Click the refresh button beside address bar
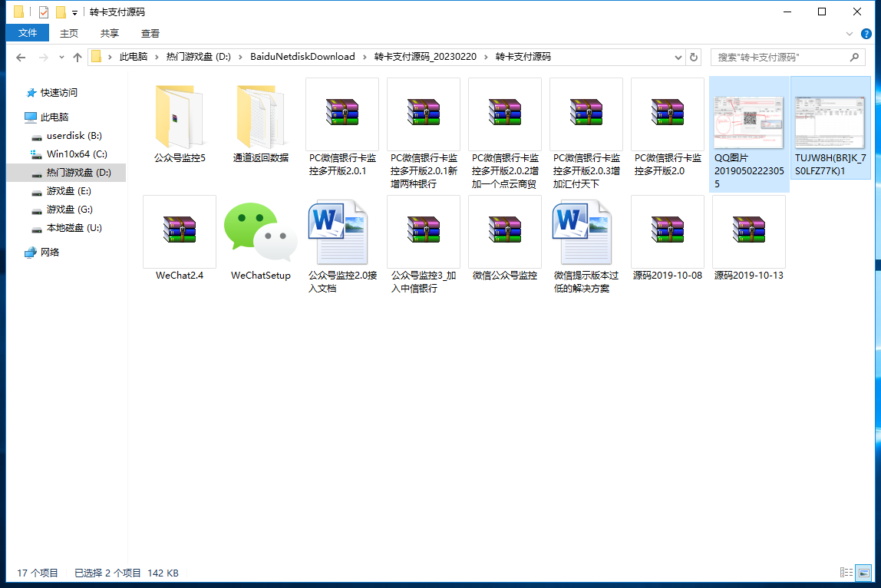Viewport: 881px width, 588px height. click(x=694, y=57)
